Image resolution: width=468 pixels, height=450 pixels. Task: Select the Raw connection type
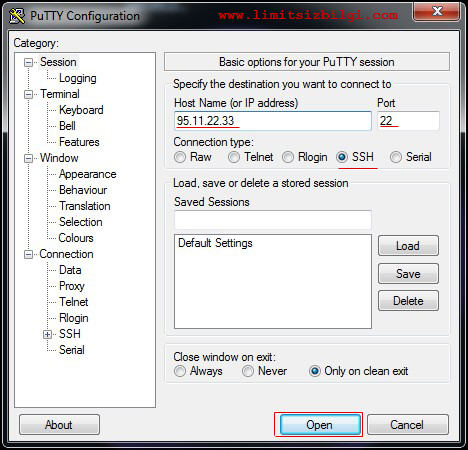pyautogui.click(x=180, y=157)
